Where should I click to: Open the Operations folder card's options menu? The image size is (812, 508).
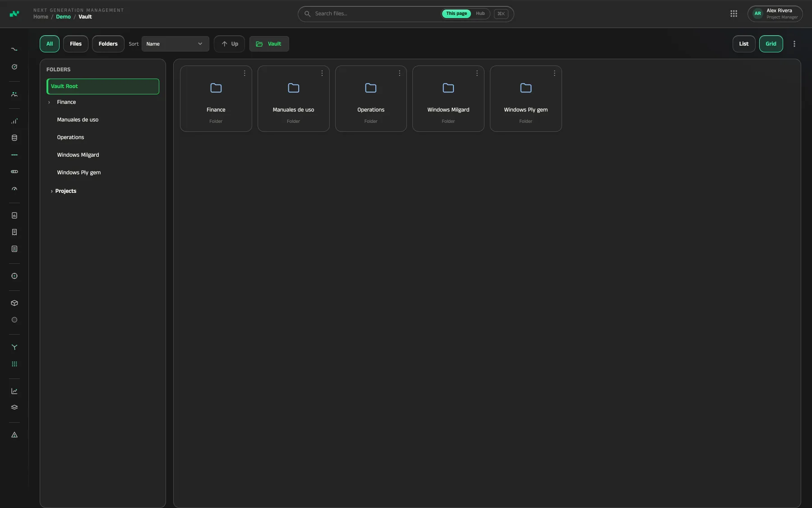coord(400,73)
